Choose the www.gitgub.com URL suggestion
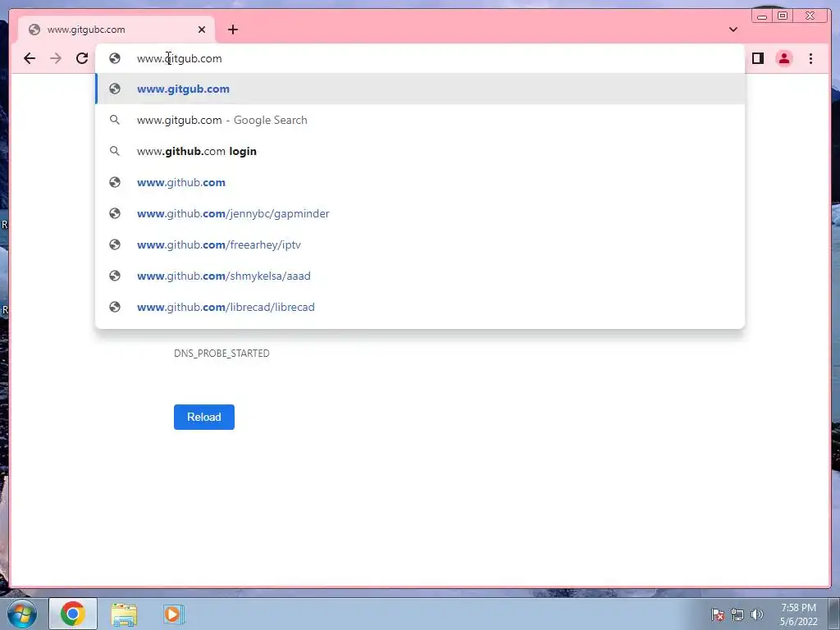 pyautogui.click(x=420, y=89)
